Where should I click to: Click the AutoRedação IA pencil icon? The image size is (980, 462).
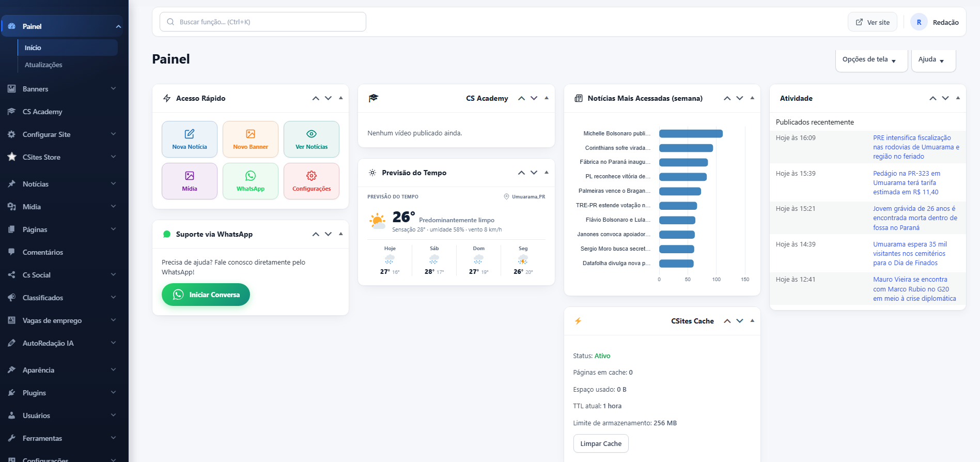tap(11, 343)
